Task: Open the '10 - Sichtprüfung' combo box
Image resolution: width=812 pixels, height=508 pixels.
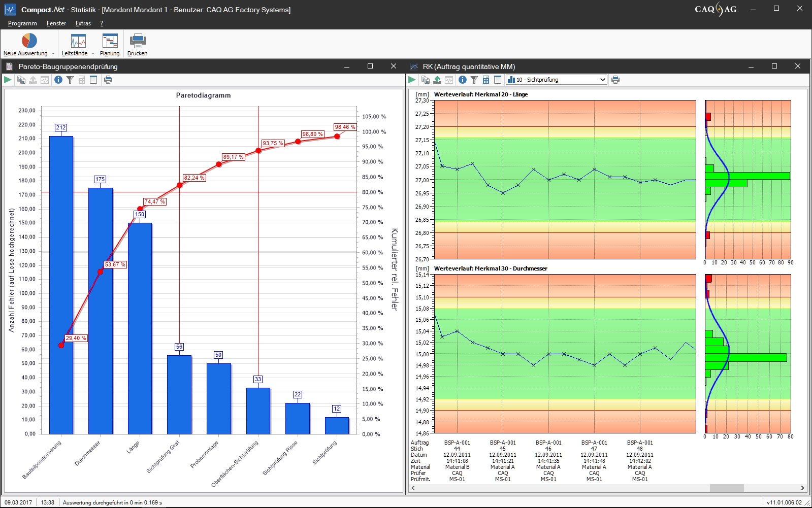Action: tap(557, 80)
